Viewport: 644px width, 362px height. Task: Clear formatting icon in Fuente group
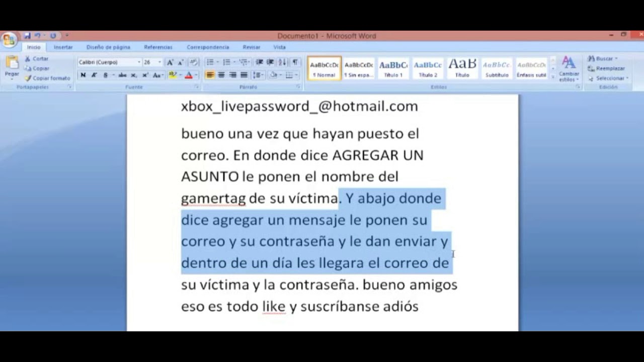[194, 62]
